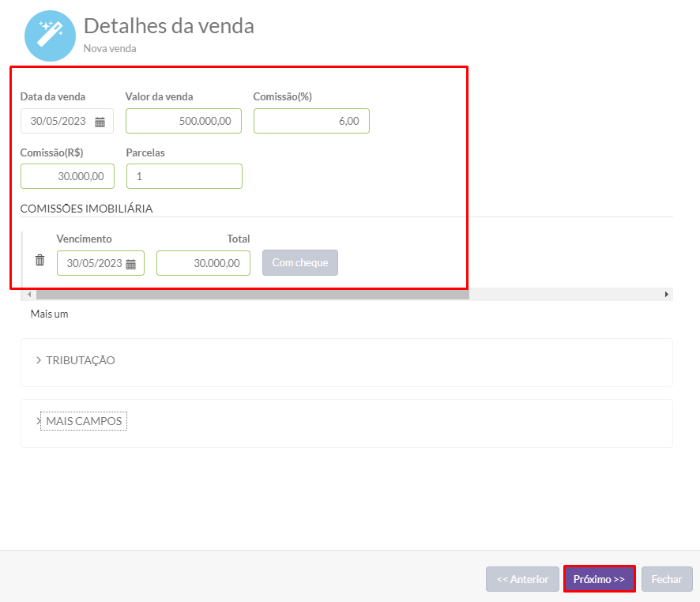Click the magic wand wizard icon
The image size is (700, 602).
point(50,36)
